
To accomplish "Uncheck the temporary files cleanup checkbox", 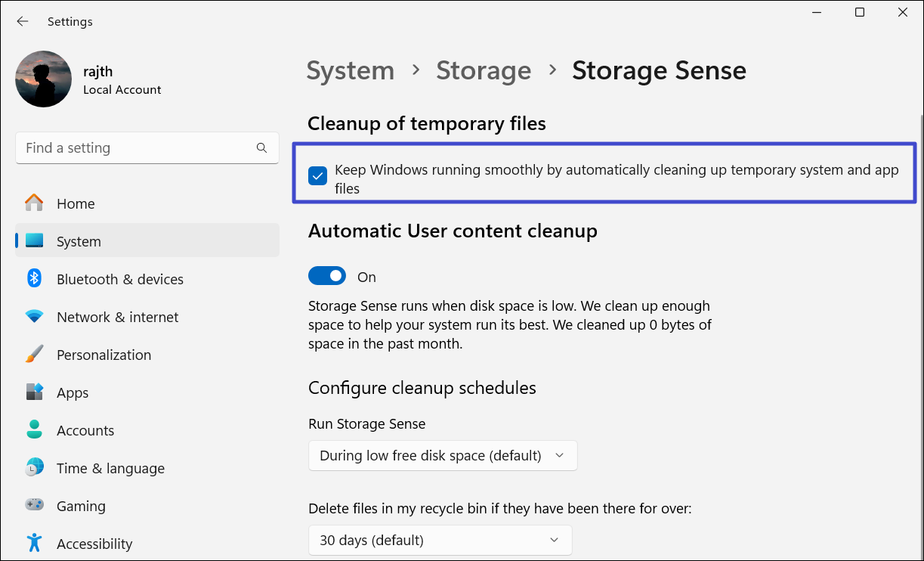I will pyautogui.click(x=318, y=176).
